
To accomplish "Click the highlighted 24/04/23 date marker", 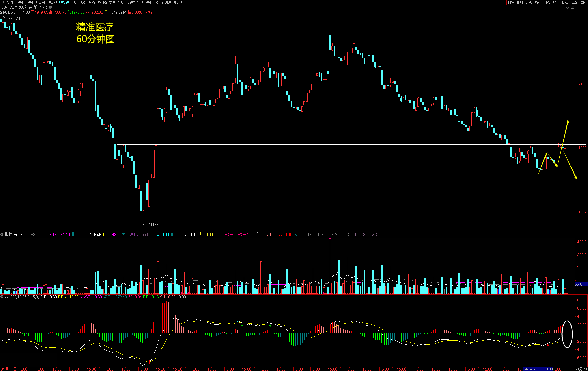I will [x=538, y=369].
